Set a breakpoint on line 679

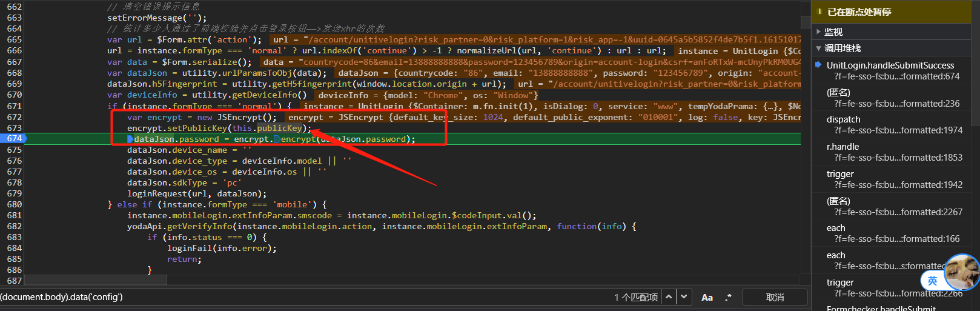click(x=14, y=193)
